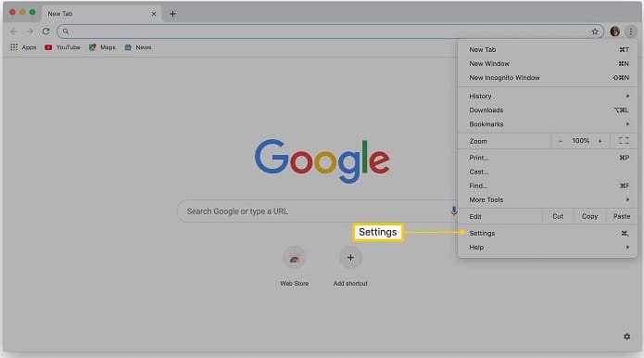Open Downloads from the menu
Viewport: 644px width, 358px height.
pyautogui.click(x=548, y=110)
